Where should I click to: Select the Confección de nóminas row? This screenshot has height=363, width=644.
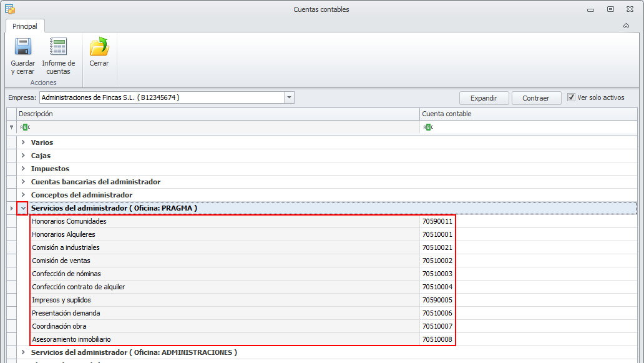(225, 274)
